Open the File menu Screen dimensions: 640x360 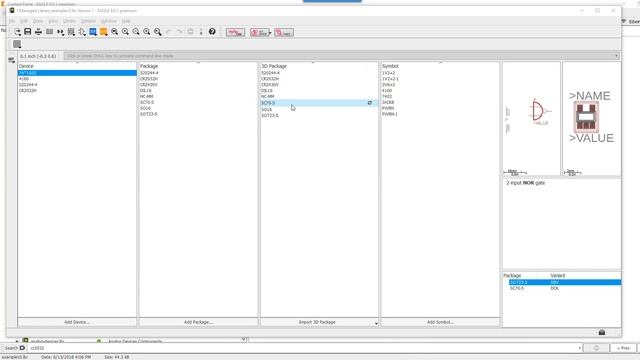click(x=12, y=21)
